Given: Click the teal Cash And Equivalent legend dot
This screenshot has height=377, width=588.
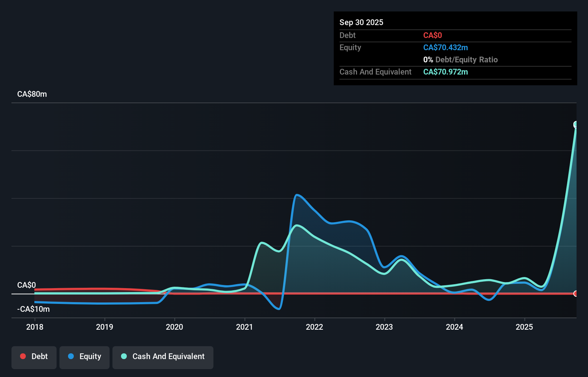Looking at the screenshot, I should (x=124, y=356).
